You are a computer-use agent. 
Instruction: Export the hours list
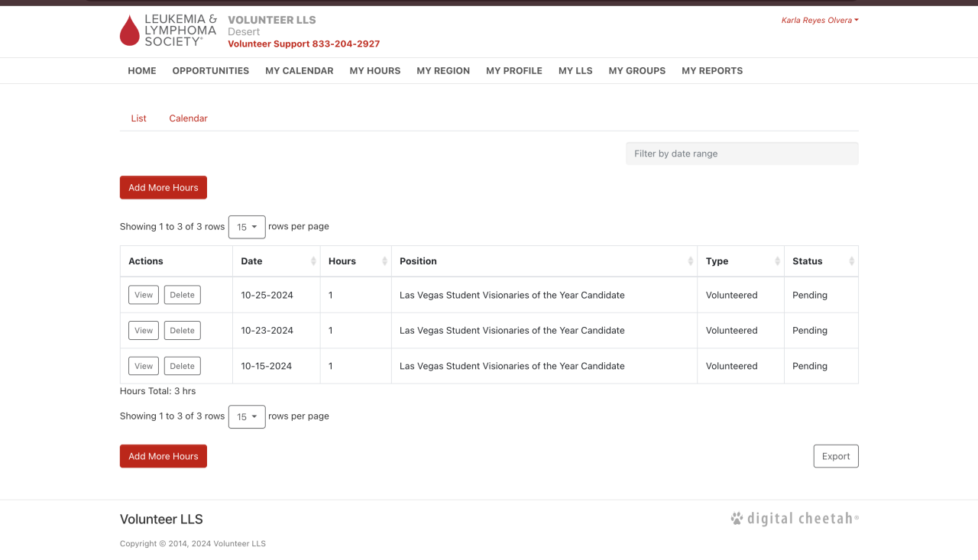(x=836, y=456)
